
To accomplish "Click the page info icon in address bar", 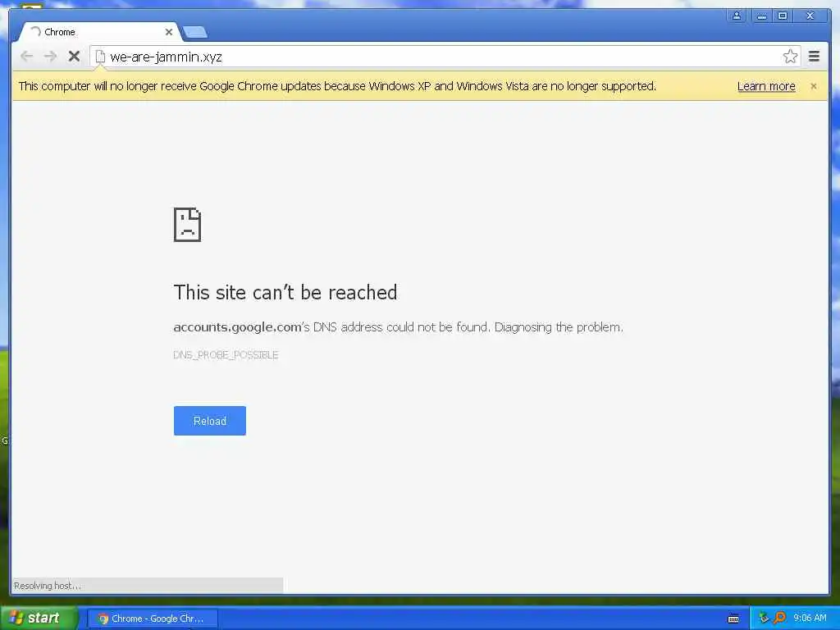I will [x=100, y=57].
